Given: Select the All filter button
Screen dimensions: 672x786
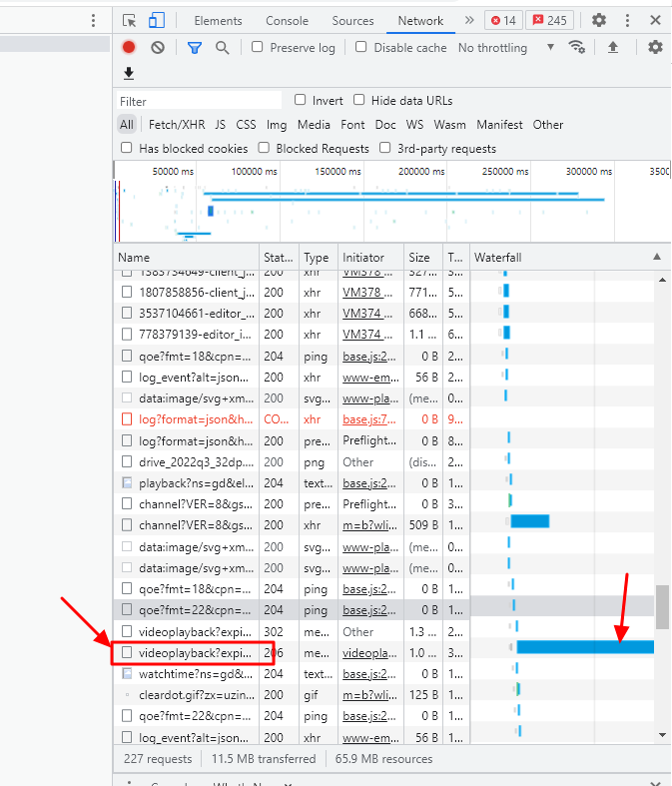Looking at the screenshot, I should coord(127,124).
